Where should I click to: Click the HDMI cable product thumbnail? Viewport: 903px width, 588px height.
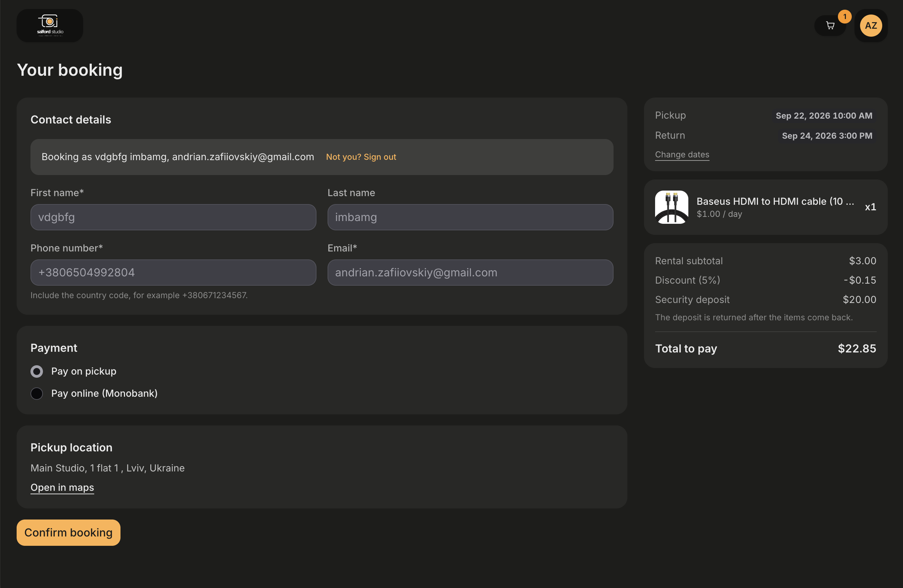[x=671, y=207]
